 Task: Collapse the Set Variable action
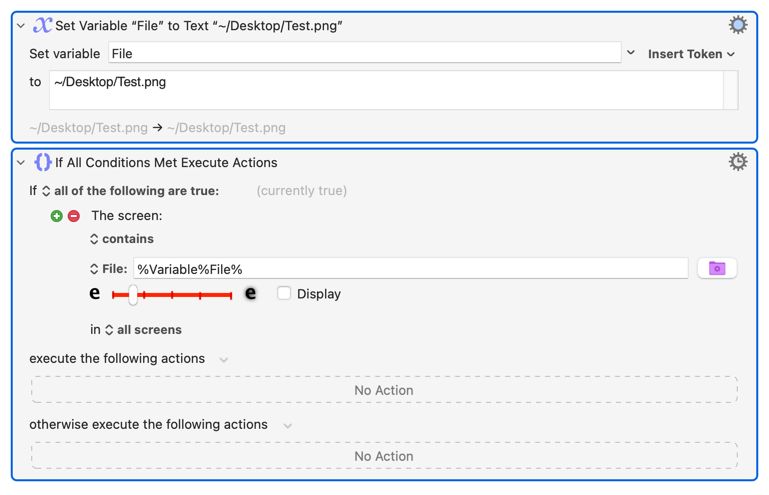pyautogui.click(x=21, y=26)
